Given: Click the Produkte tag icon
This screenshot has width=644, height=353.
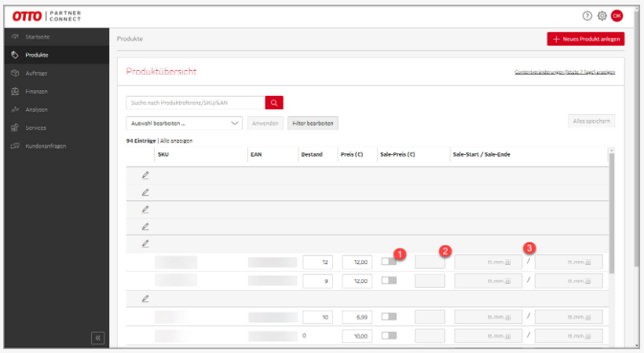Looking at the screenshot, I should pos(15,55).
